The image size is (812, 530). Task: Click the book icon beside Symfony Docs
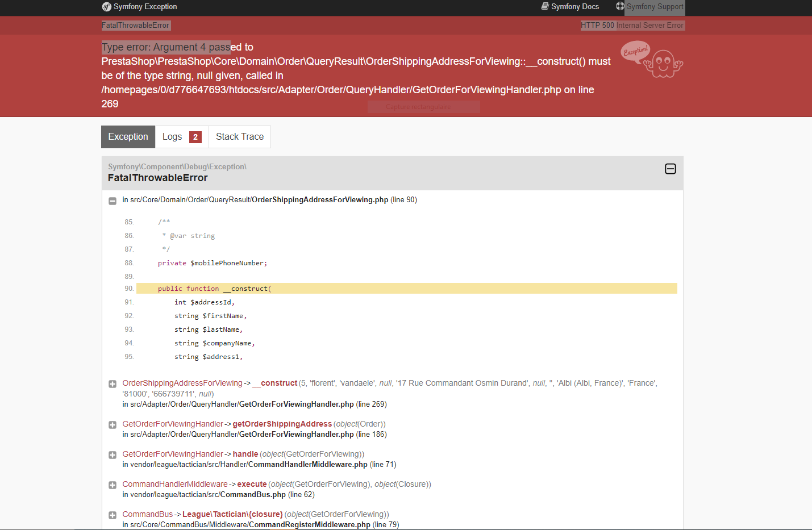pyautogui.click(x=545, y=6)
